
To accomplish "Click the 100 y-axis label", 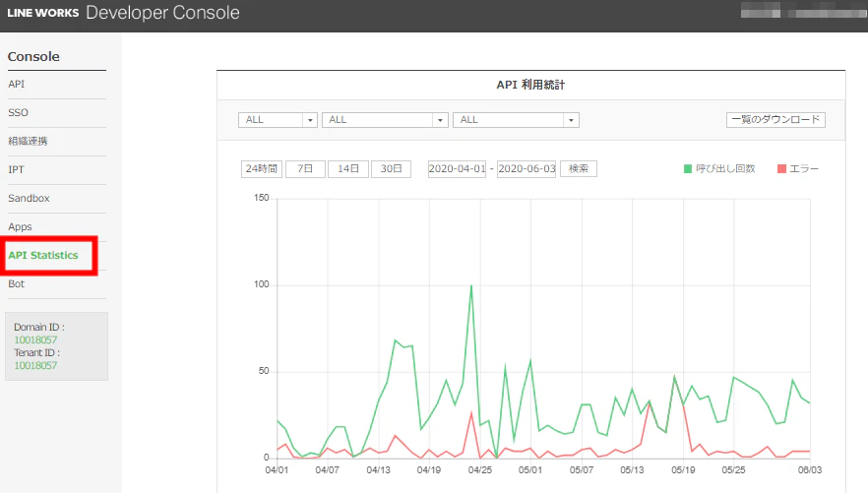I will 262,284.
